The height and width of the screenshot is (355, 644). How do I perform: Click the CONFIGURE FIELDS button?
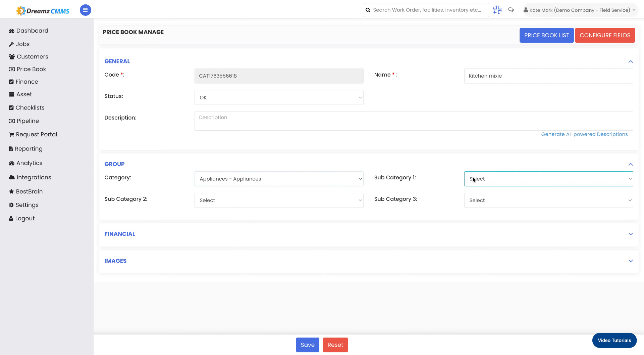click(x=605, y=35)
